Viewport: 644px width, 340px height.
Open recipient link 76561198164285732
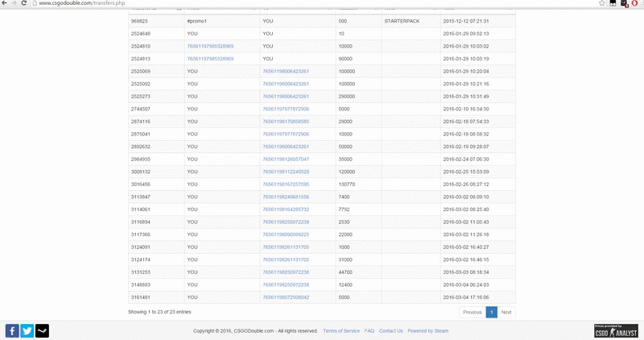286,209
